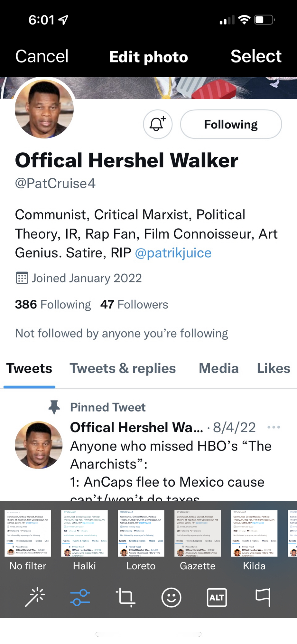Tap the magic wand auto-enhance icon
Screen dimensions: 297x644
35,597
